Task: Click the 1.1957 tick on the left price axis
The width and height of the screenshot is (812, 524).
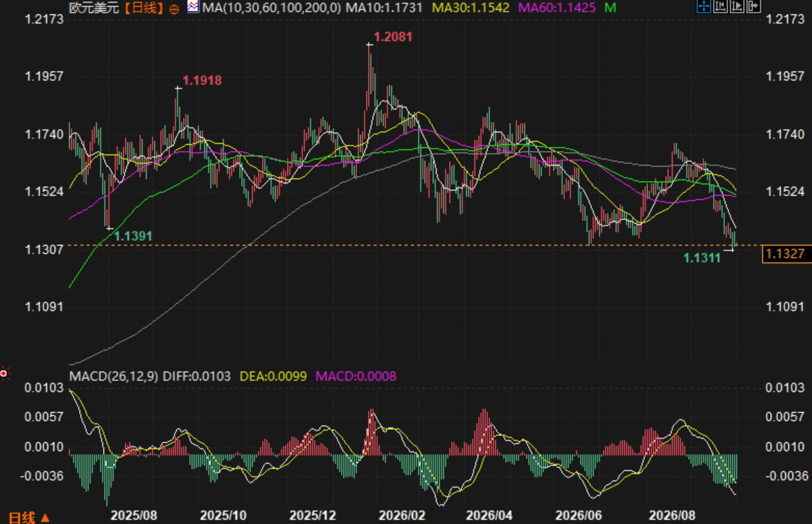Action: point(44,77)
